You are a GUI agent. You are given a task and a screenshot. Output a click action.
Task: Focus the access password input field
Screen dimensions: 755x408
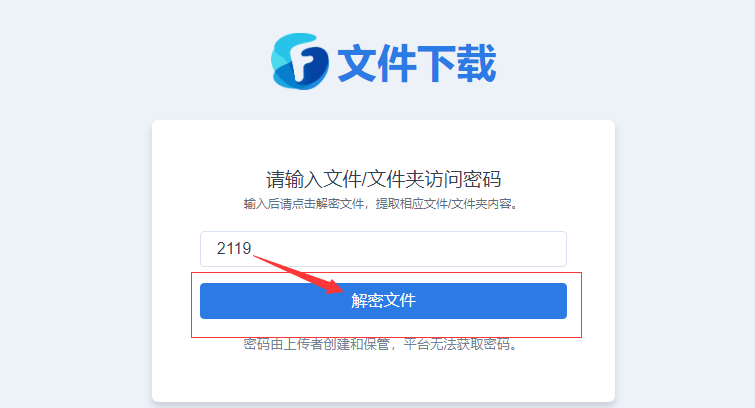(x=383, y=249)
